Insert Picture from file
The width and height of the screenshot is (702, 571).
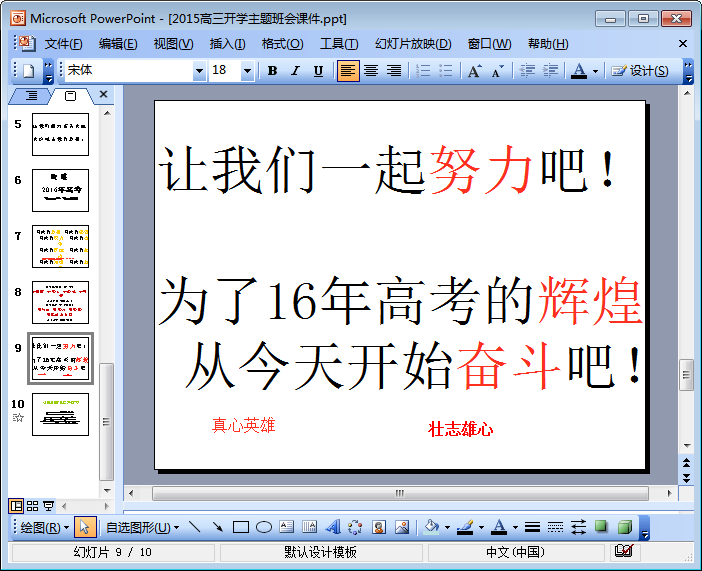pyautogui.click(x=402, y=527)
